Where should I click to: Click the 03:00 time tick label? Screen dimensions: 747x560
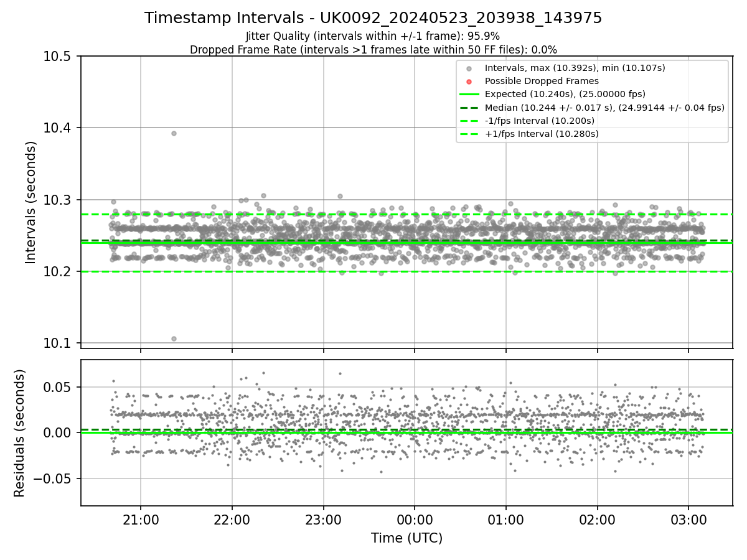coord(688,520)
